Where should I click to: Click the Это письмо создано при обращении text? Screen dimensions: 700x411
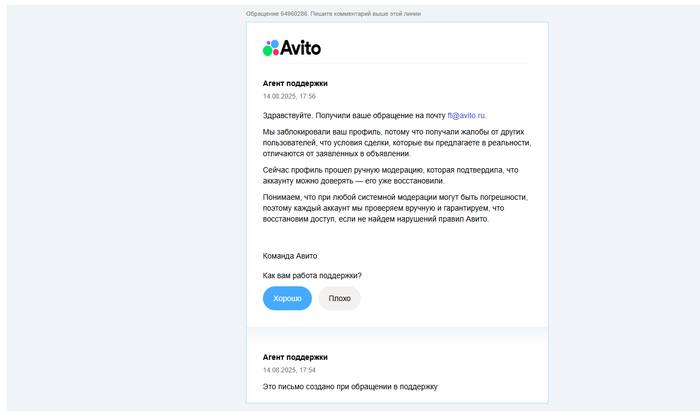pos(350,387)
